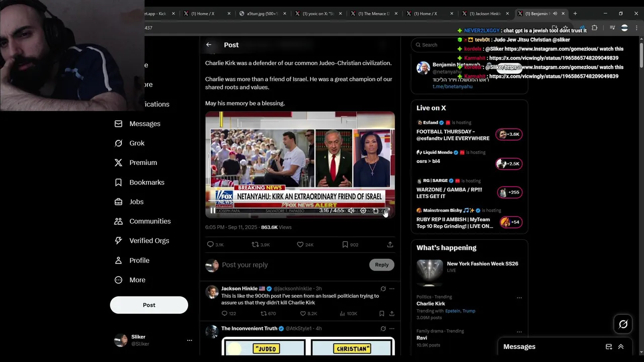The height and width of the screenshot is (362, 644).
Task: Click the More circle icon
Action: click(118, 280)
